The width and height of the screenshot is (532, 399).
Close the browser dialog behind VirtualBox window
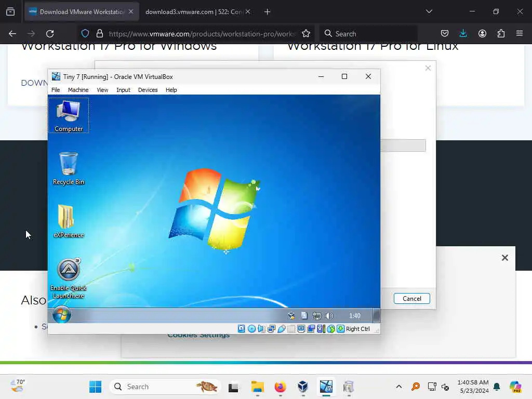point(428,68)
